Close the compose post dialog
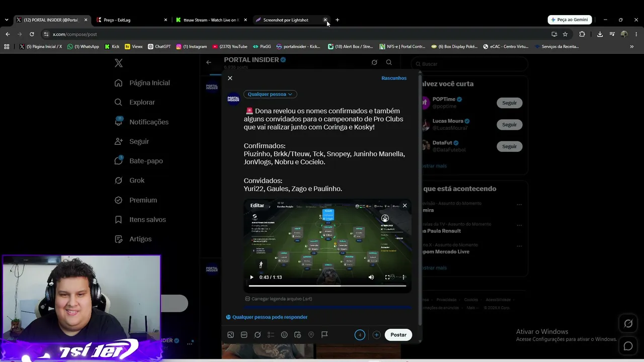Screen dimensions: 644x362 click(x=230, y=78)
